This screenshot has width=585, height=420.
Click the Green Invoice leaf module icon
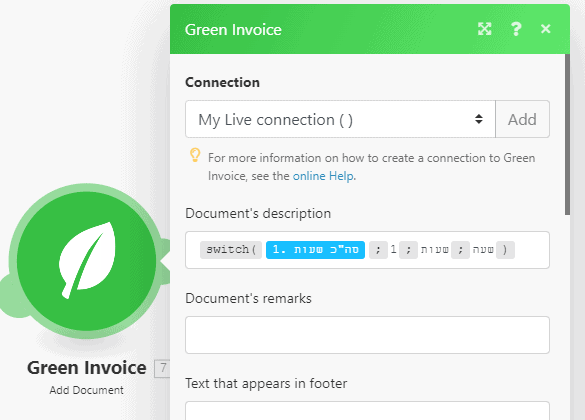(x=86, y=261)
